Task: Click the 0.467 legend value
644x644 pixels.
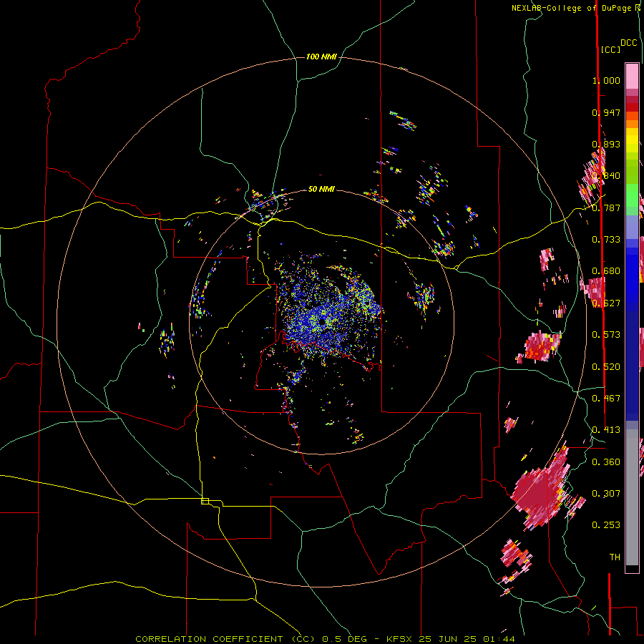Action: [x=606, y=399]
